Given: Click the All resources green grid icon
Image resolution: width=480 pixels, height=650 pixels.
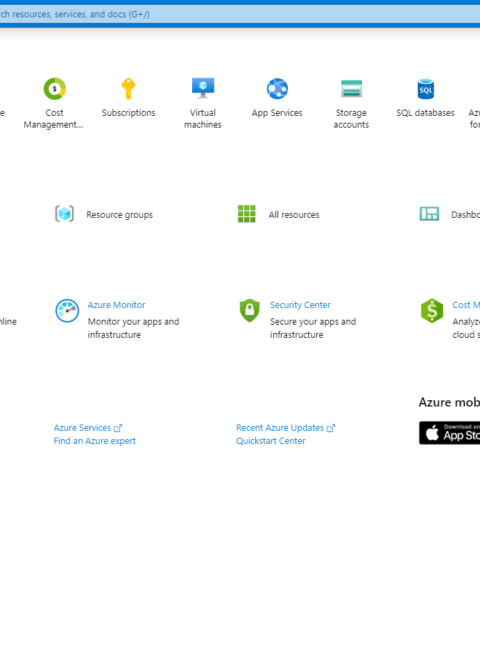Looking at the screenshot, I should pos(247,214).
